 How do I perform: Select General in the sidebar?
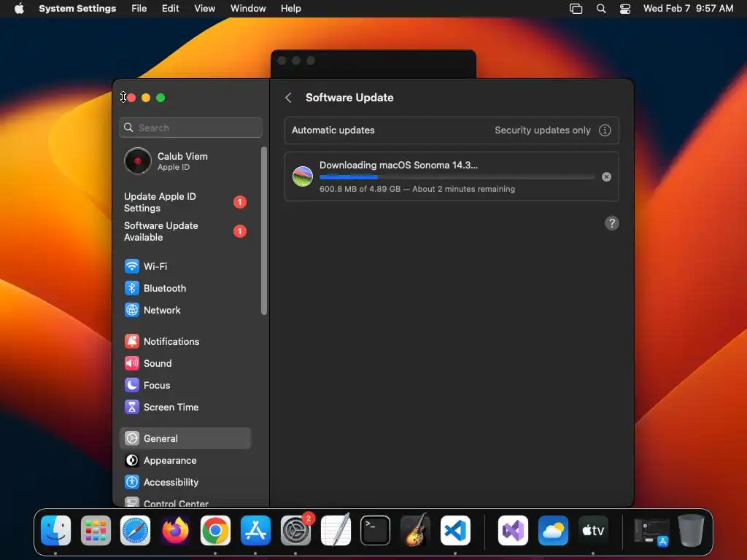click(185, 438)
